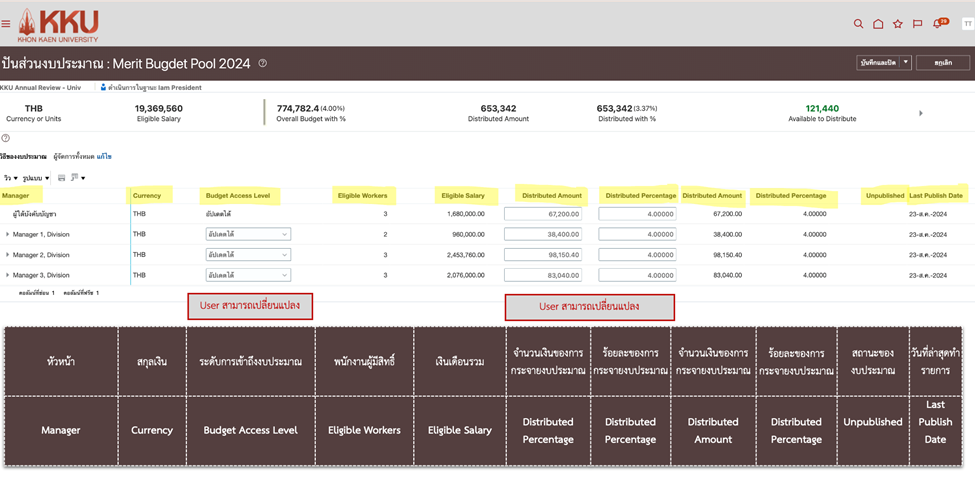Click the Watchlist flag icon
The width and height of the screenshot is (975, 478).
[x=917, y=24]
